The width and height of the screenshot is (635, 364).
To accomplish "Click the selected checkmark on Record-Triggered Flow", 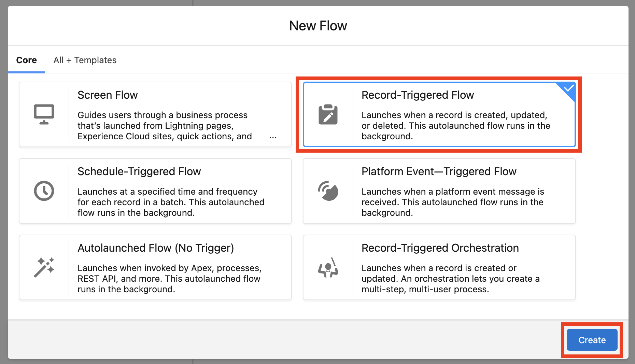I will pos(569,89).
